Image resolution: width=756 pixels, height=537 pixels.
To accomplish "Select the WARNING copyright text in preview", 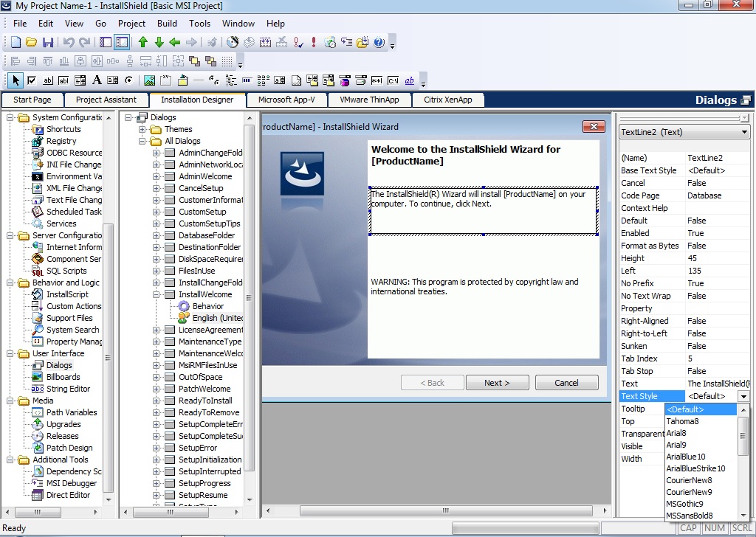I will tap(475, 286).
